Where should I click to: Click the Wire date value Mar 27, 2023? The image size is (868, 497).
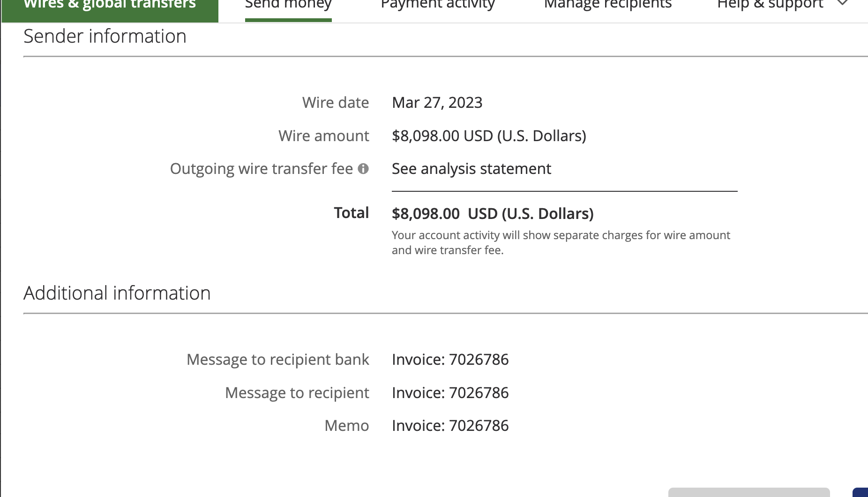437,103
